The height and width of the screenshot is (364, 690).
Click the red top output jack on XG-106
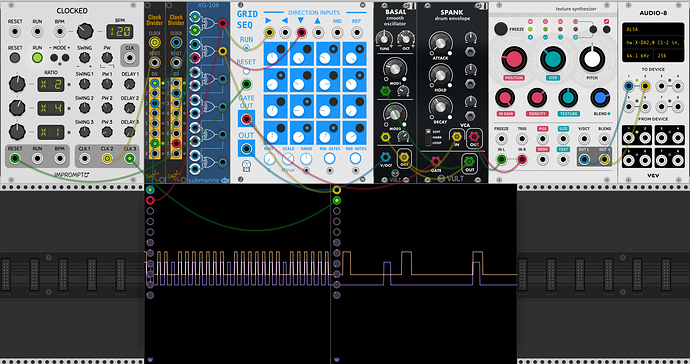pos(223,23)
